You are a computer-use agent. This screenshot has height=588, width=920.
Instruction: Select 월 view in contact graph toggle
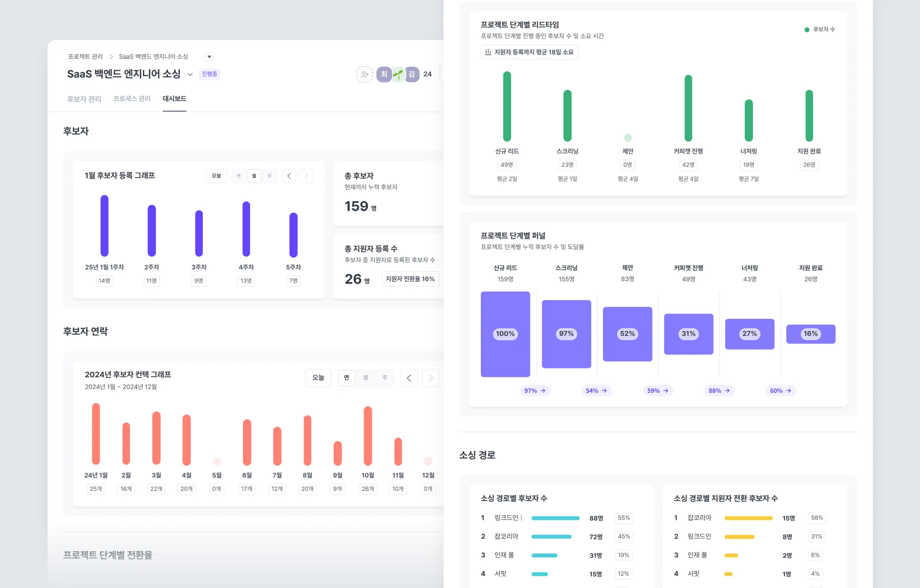366,378
